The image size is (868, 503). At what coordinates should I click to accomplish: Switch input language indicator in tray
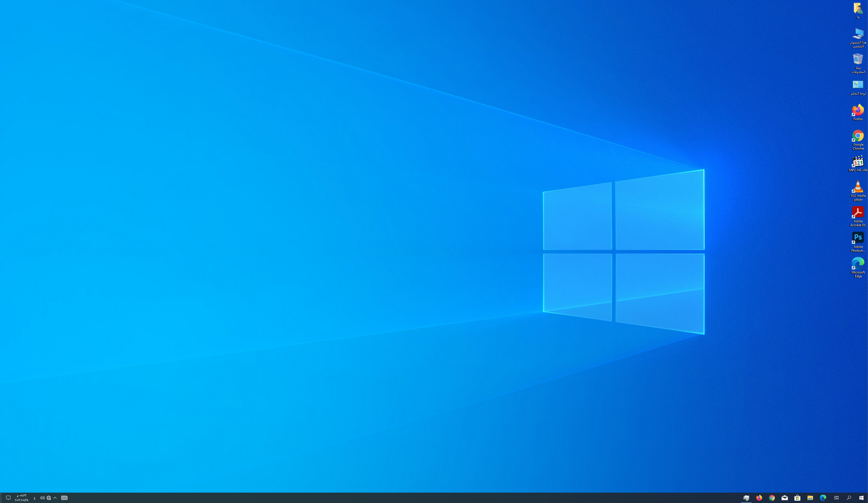(x=35, y=498)
